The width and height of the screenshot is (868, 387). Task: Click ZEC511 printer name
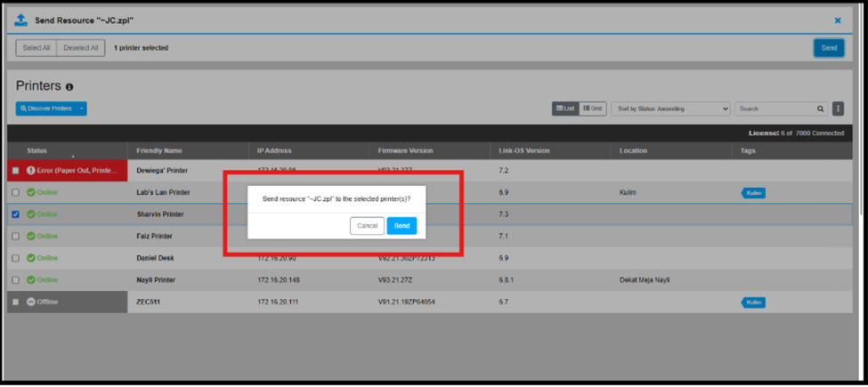[x=148, y=302]
